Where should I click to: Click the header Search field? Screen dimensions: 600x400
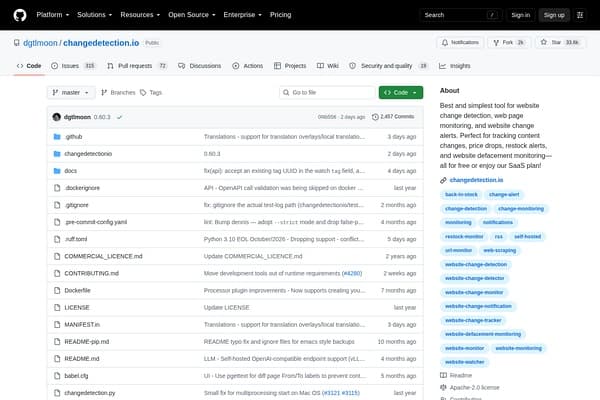(x=461, y=15)
